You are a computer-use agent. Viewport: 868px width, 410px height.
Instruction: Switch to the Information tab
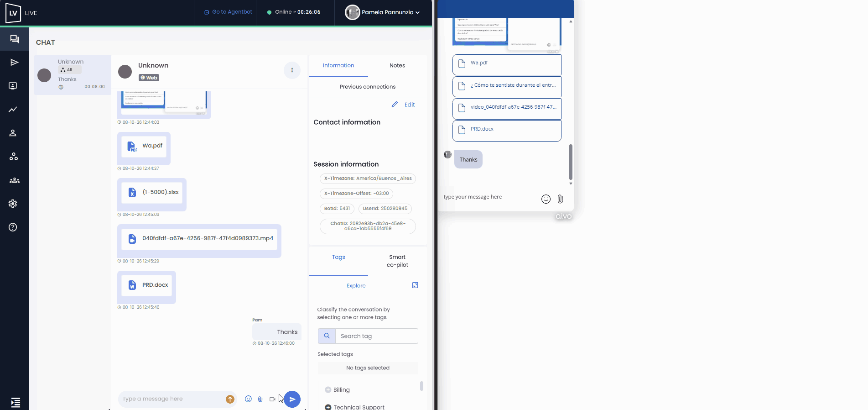[338, 66]
